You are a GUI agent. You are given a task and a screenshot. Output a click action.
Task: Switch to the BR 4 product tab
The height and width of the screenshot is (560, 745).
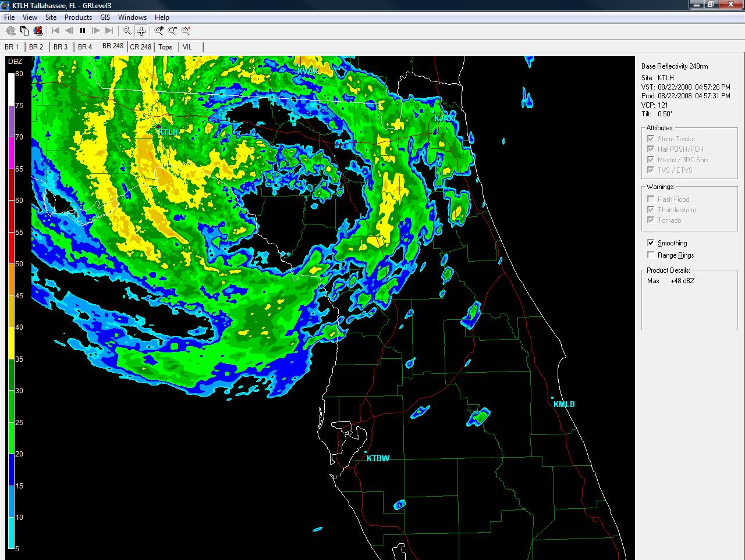tap(85, 47)
